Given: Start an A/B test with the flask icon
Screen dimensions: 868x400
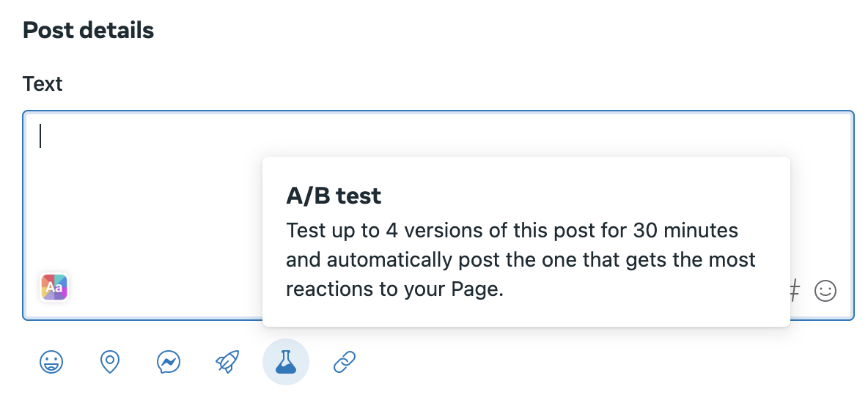Looking at the screenshot, I should [x=286, y=363].
